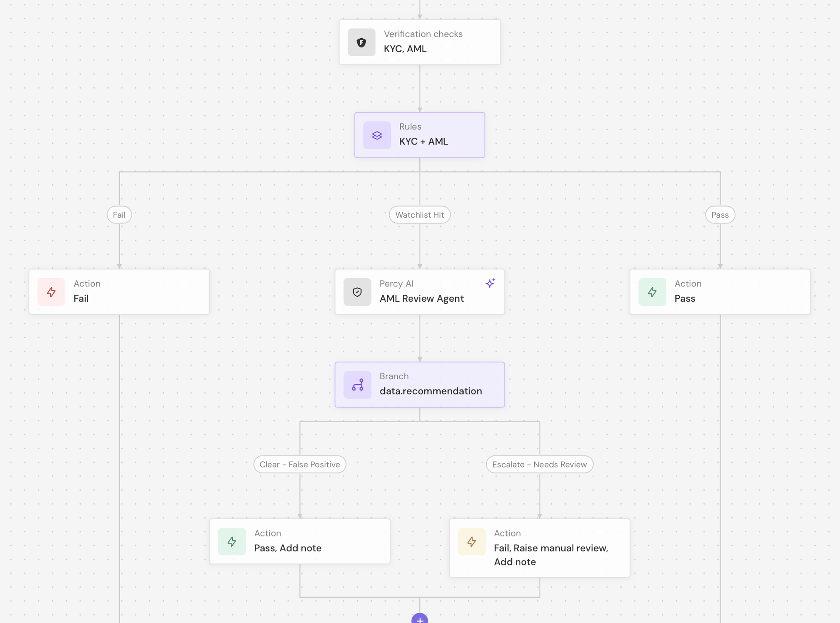The image size is (840, 623).
Task: Click orange lightning icon on manual review action
Action: (x=471, y=542)
